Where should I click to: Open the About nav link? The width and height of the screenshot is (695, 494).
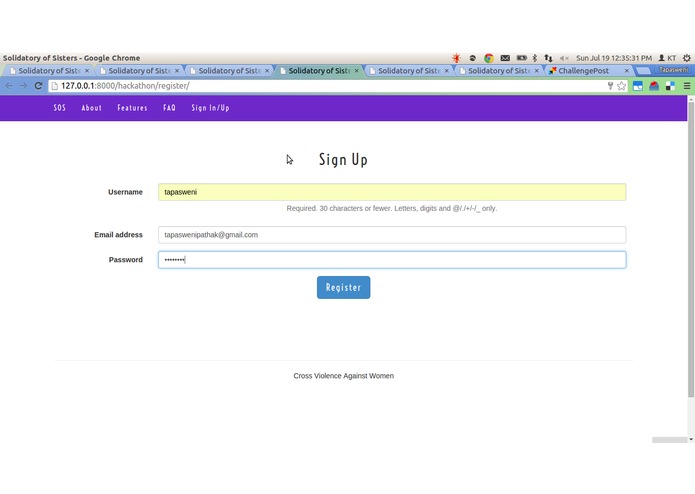[x=91, y=108]
